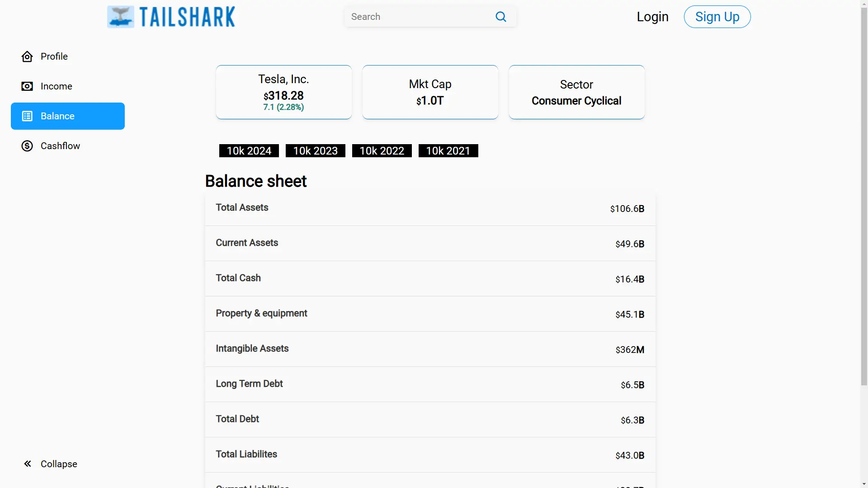Image resolution: width=868 pixels, height=488 pixels.
Task: Click the Property & equipment row label
Action: tap(261, 313)
